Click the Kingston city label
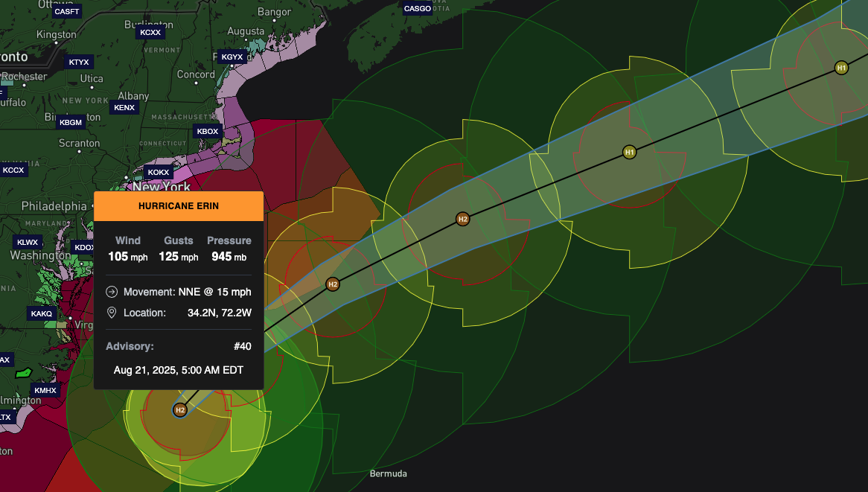The height and width of the screenshot is (492, 868). (57, 34)
